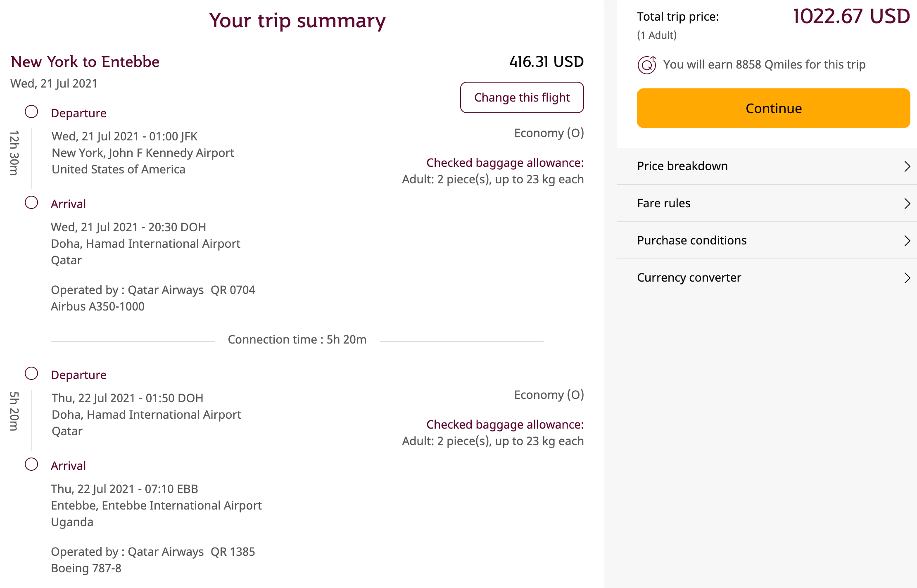The width and height of the screenshot is (917, 588).
Task: Click the Fare rules chevron arrow
Action: (907, 204)
